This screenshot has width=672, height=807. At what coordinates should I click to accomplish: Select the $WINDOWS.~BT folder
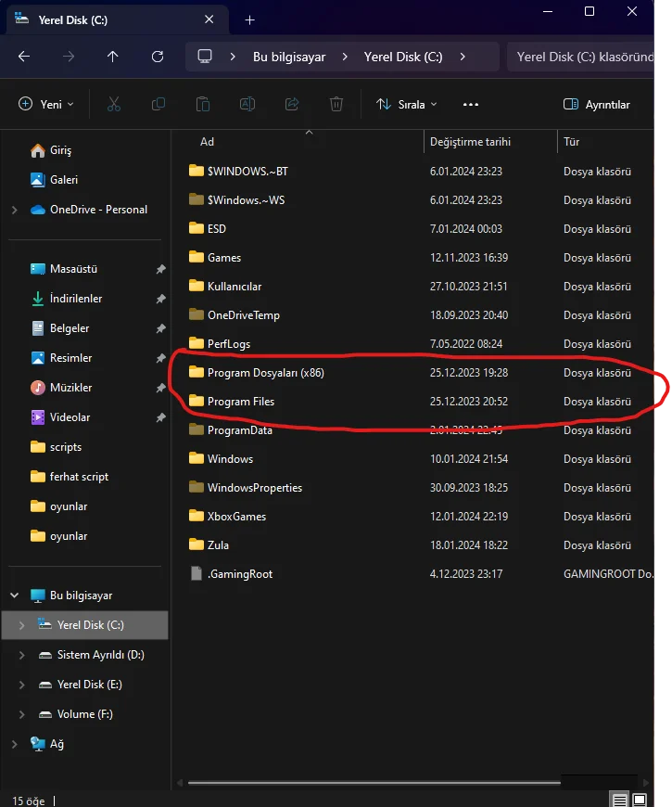pyautogui.click(x=238, y=171)
